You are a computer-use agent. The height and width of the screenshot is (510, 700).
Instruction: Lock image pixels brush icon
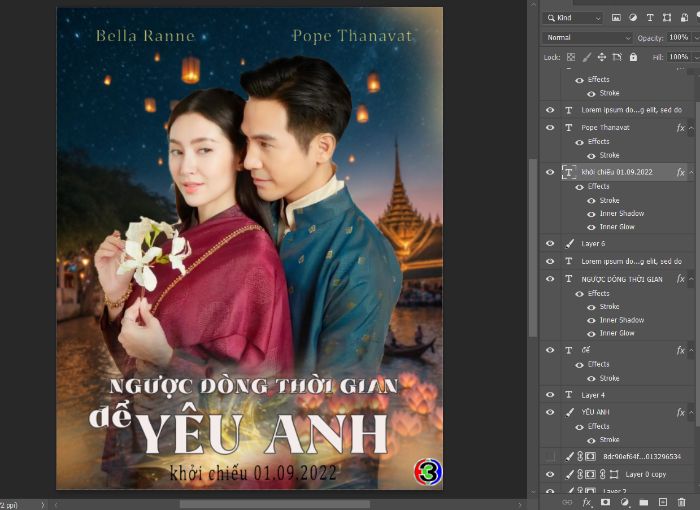587,57
